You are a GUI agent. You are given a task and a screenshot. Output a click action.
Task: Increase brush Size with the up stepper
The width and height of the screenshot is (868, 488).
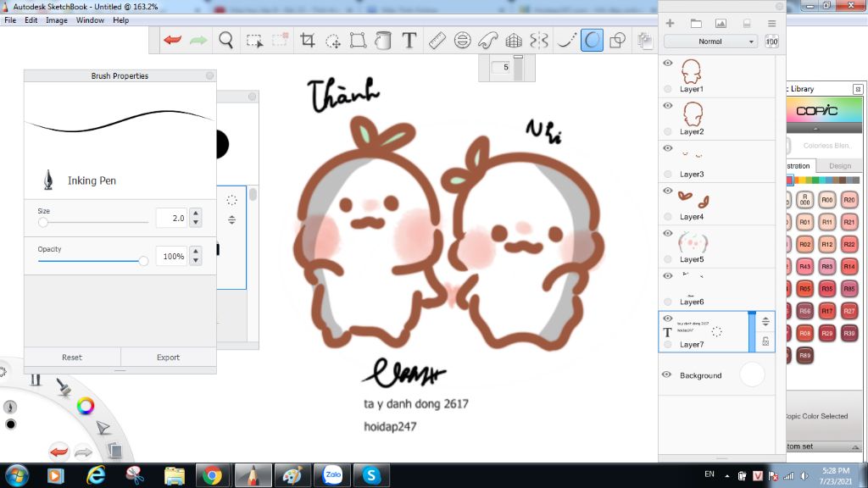coord(196,213)
